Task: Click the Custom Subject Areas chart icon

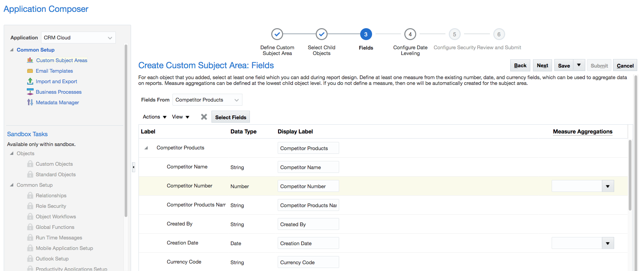Action: point(30,60)
